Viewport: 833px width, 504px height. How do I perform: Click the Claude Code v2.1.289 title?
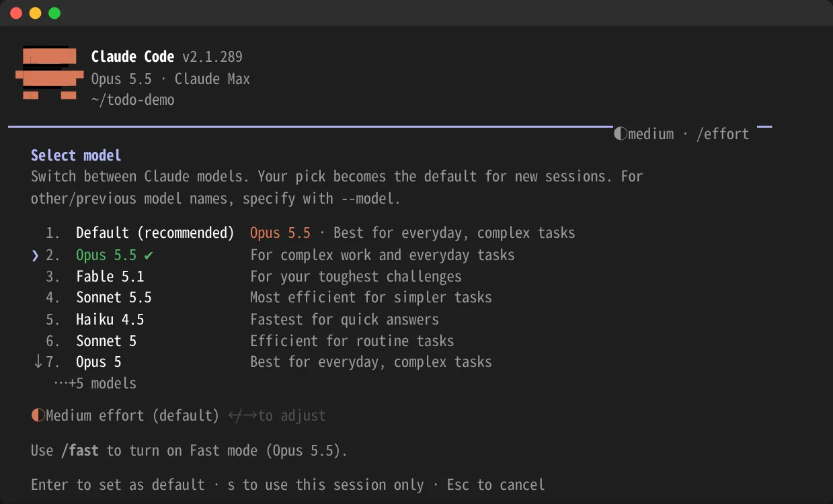point(167,57)
